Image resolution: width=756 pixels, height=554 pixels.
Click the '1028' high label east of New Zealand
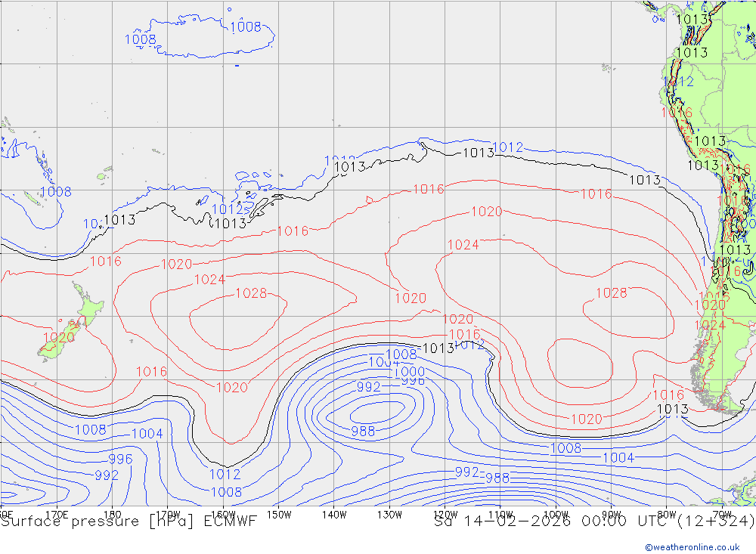coord(251,293)
